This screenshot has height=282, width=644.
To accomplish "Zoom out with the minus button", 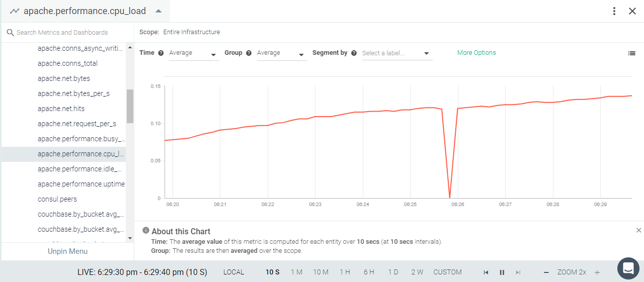I will click(x=546, y=272).
